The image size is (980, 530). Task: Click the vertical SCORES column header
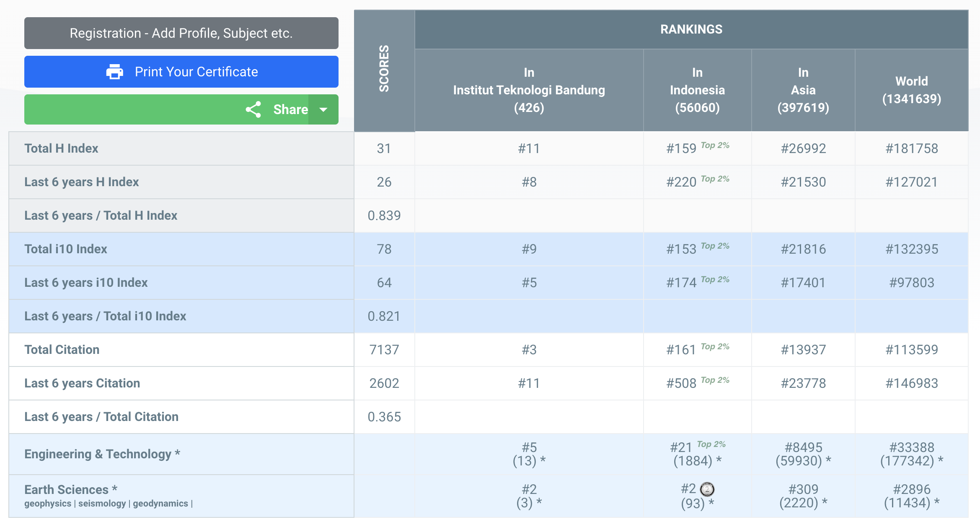click(384, 68)
